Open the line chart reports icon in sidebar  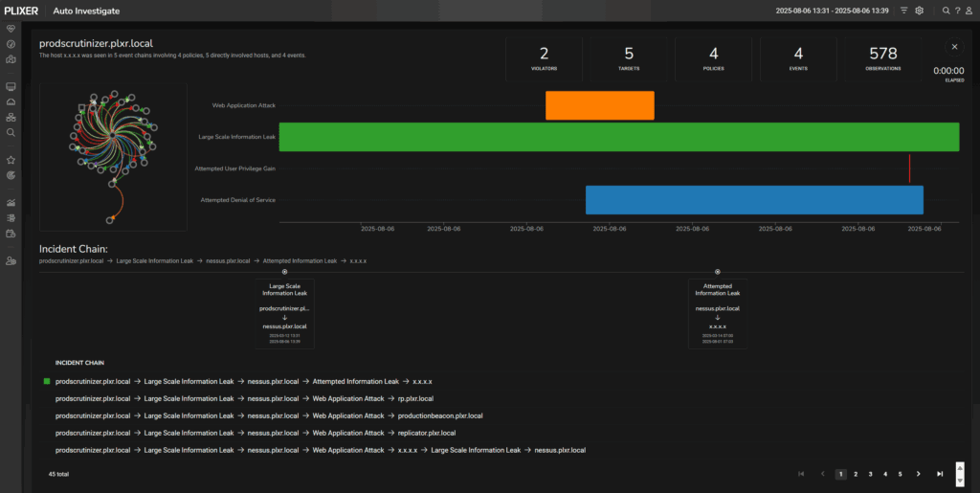(x=10, y=202)
